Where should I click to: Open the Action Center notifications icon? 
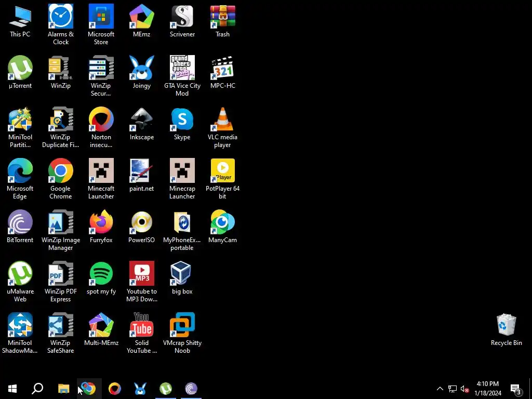point(516,389)
